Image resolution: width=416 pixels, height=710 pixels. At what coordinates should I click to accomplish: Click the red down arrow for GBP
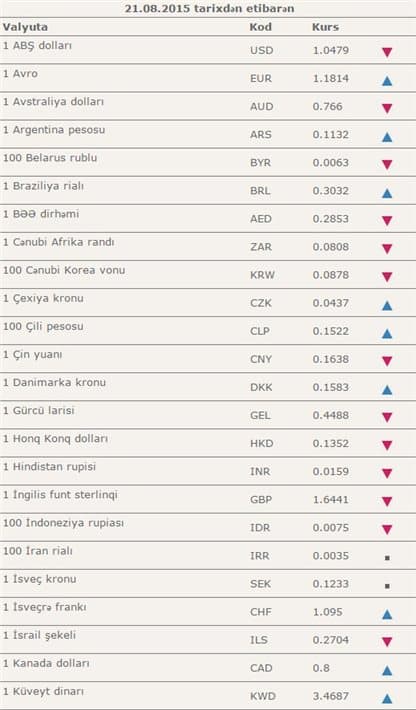[387, 501]
